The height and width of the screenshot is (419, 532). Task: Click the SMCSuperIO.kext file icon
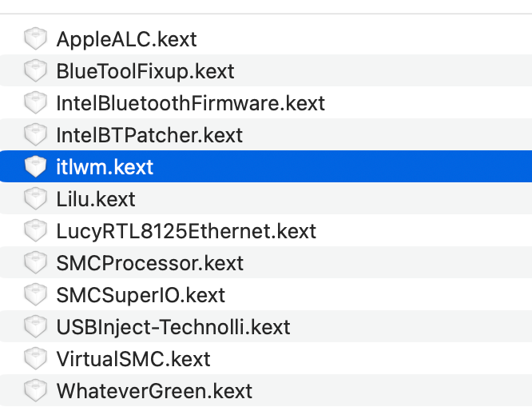[35, 294]
